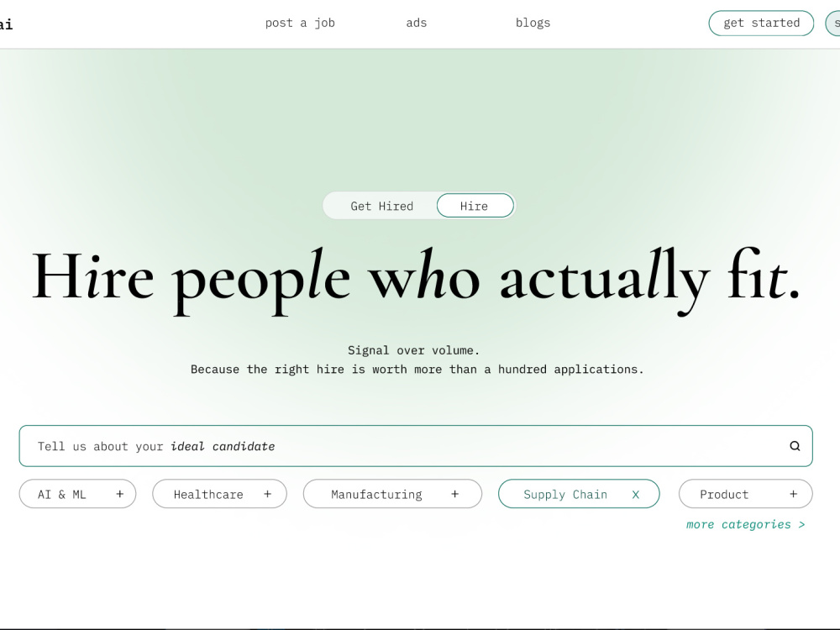
Task: Go to ads menu item
Action: [x=417, y=23]
